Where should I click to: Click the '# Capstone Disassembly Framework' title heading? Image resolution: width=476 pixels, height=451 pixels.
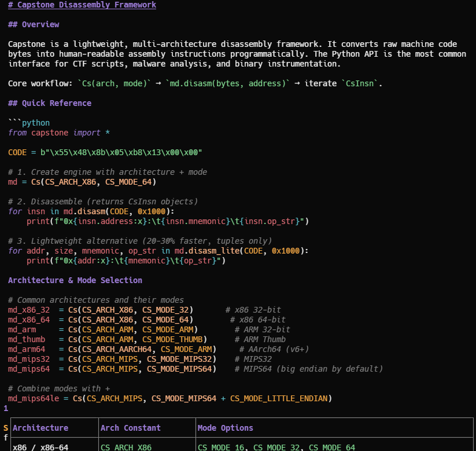coord(82,5)
